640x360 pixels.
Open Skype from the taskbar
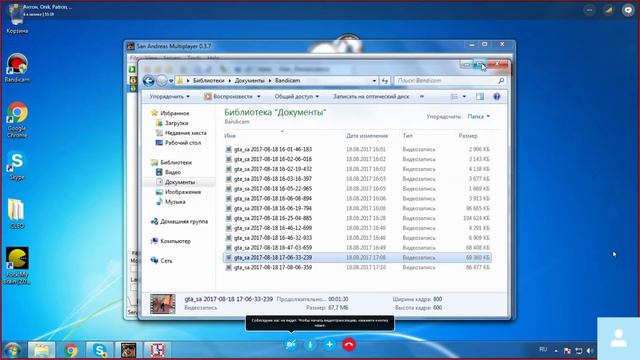pos(100,350)
